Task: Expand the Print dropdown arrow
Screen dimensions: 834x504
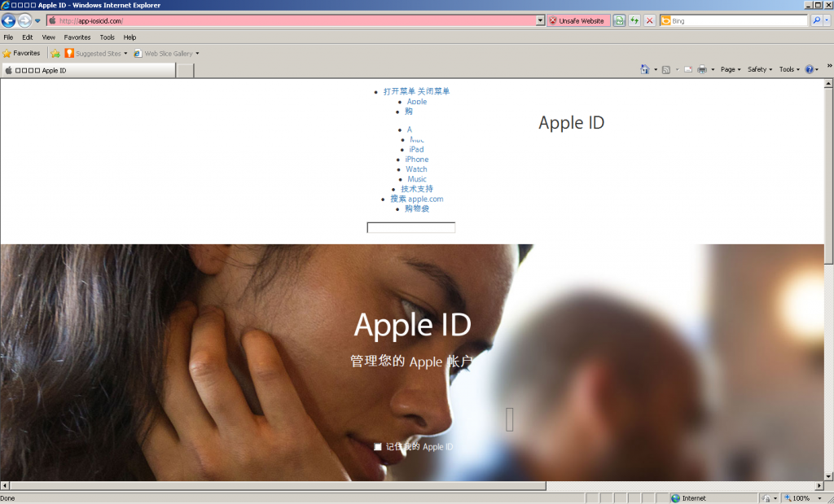Action: (713, 70)
